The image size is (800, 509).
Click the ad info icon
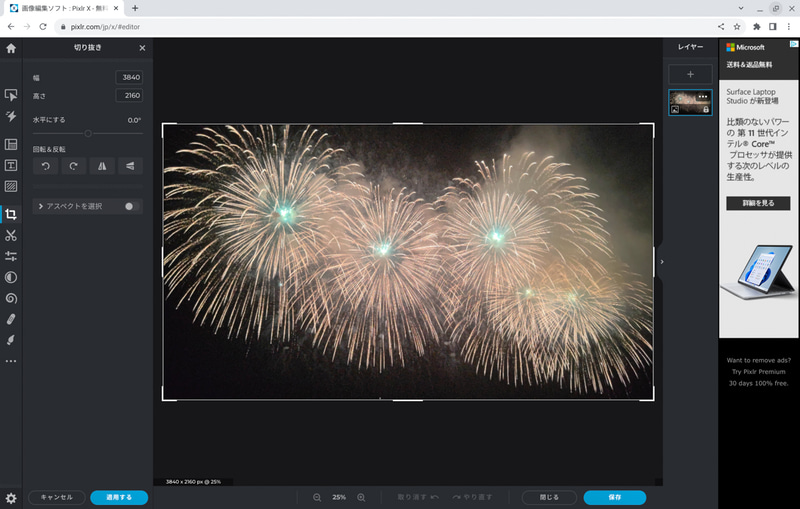pos(794,44)
